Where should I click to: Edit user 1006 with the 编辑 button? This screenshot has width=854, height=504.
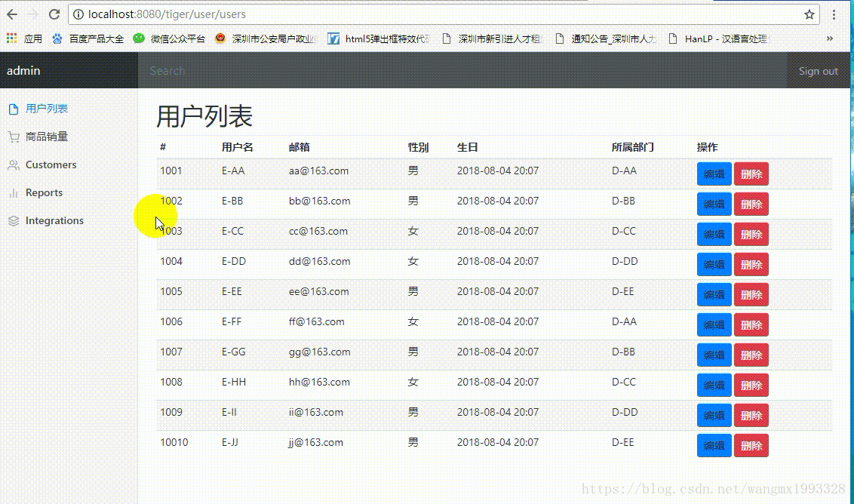click(x=714, y=324)
